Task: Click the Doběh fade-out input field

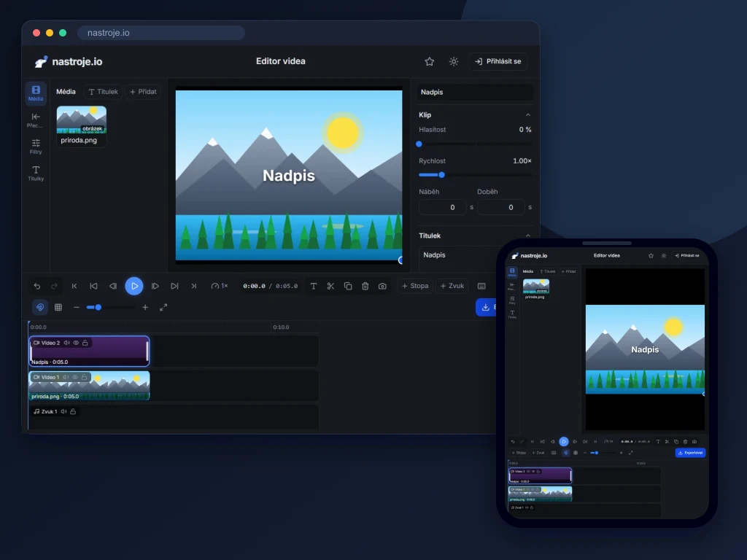Action: pyautogui.click(x=501, y=207)
